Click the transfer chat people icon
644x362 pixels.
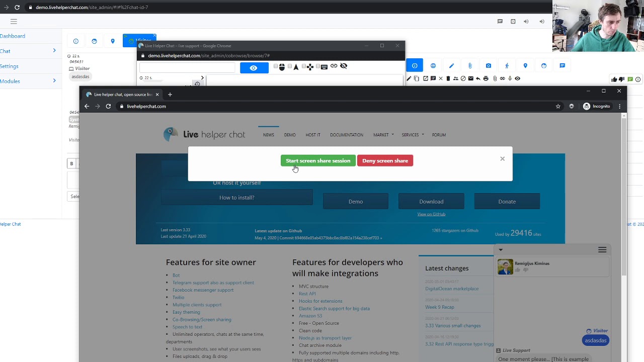(x=456, y=78)
